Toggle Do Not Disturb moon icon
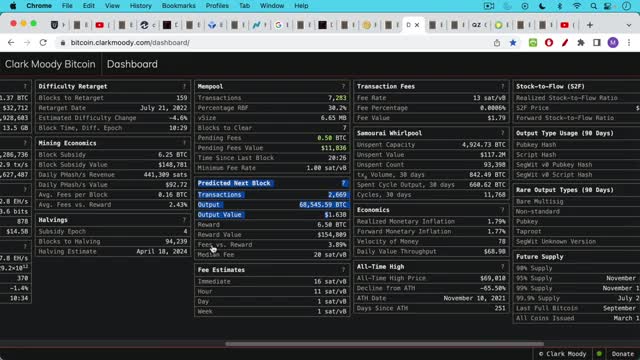The image size is (640, 360). coord(542,6)
